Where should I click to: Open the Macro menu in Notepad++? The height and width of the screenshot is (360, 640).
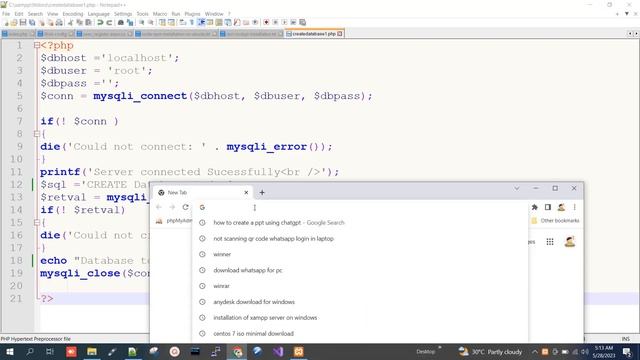tap(160, 14)
